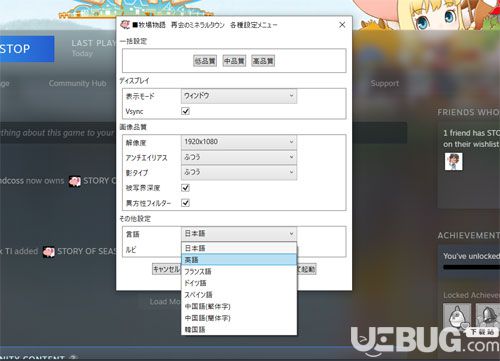The image size is (500, 361).
Task: Select フランス語 French in the language list
Action: [x=239, y=271]
